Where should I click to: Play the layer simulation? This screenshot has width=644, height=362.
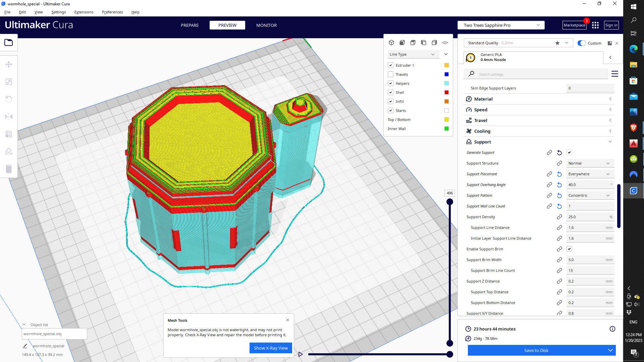(x=301, y=354)
